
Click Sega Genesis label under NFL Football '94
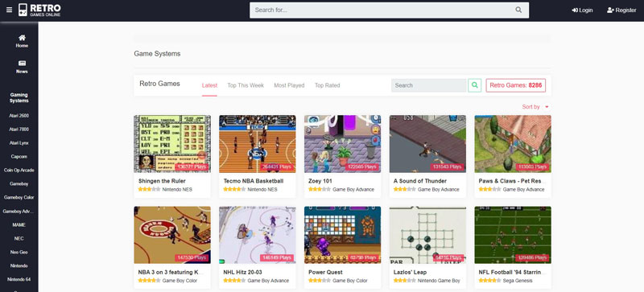click(518, 281)
